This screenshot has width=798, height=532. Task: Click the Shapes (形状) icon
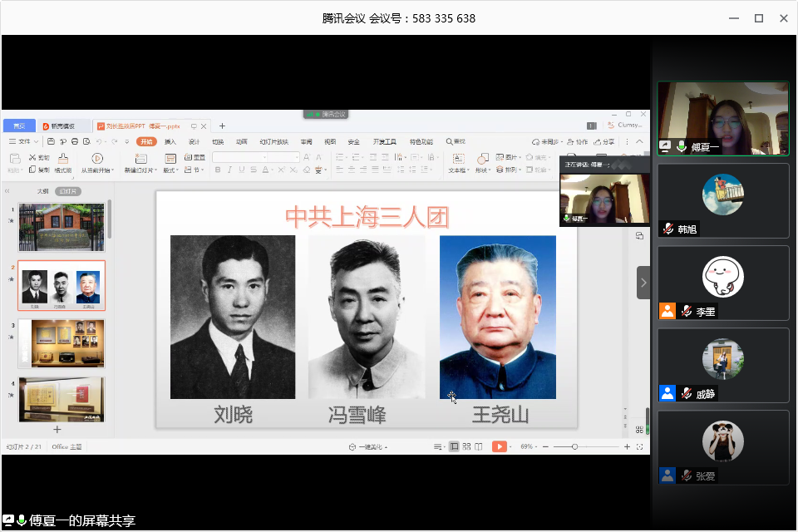(x=482, y=159)
